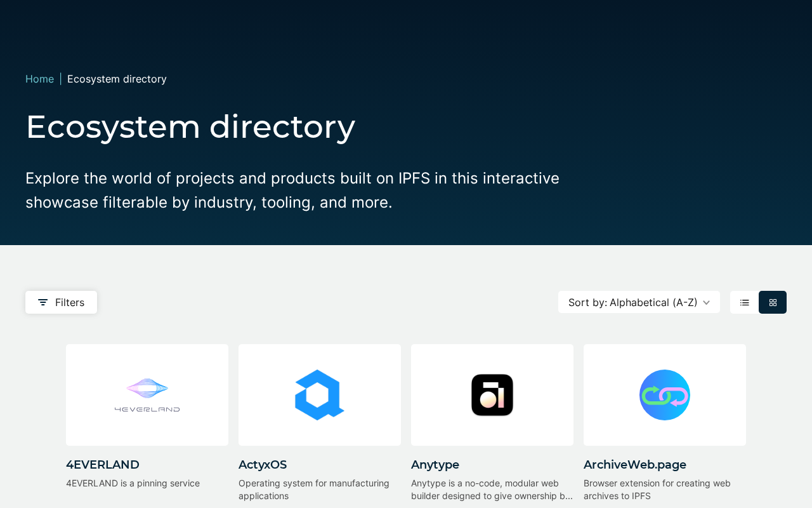812x508 pixels.
Task: Click the ActyxOS project title
Action: tap(263, 465)
